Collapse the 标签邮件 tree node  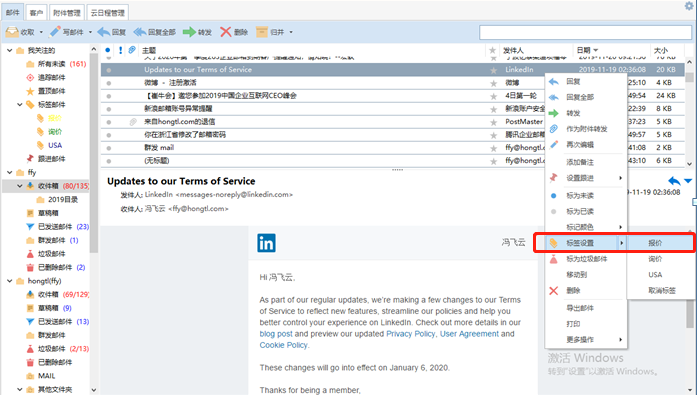20,105
